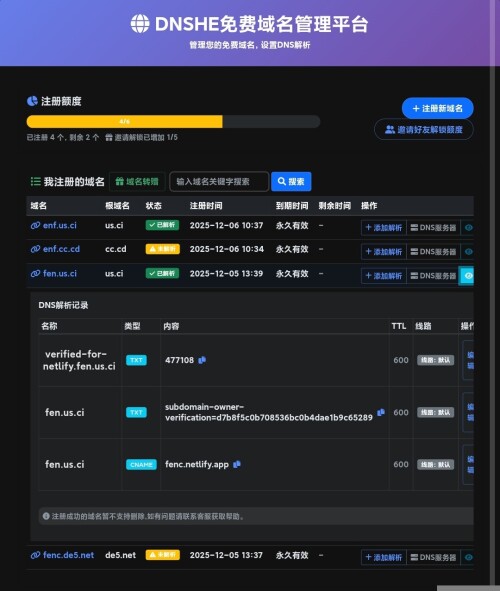Copy the 477108 TXT record value
500x591 pixels.
click(202, 360)
